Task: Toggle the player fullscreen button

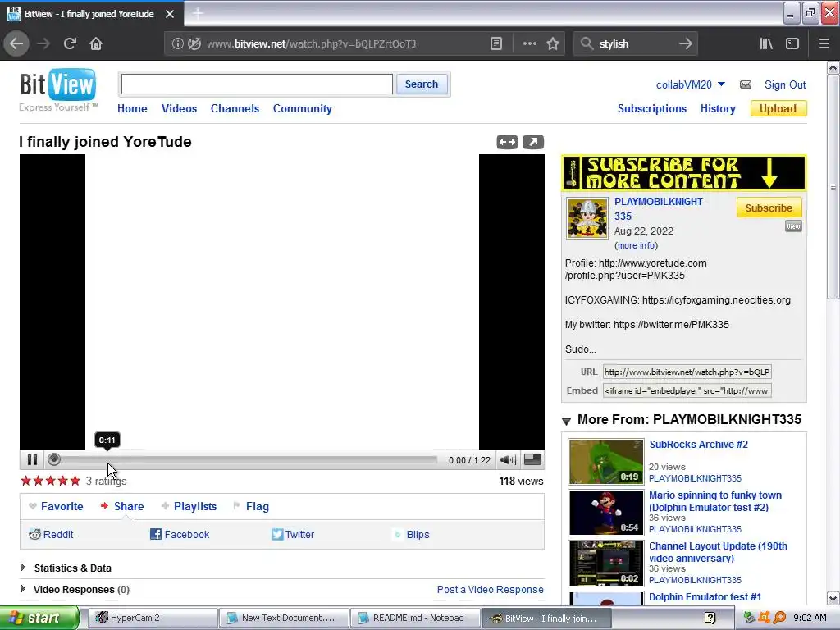Action: pyautogui.click(x=532, y=459)
